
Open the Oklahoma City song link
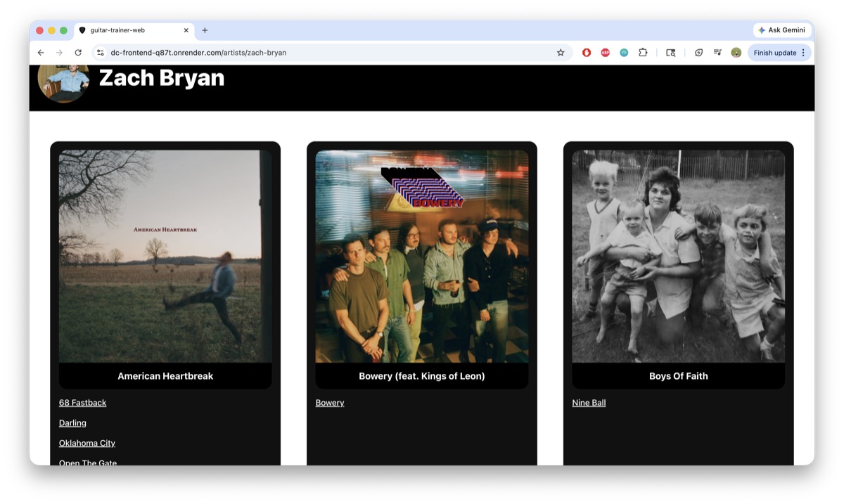tap(87, 444)
